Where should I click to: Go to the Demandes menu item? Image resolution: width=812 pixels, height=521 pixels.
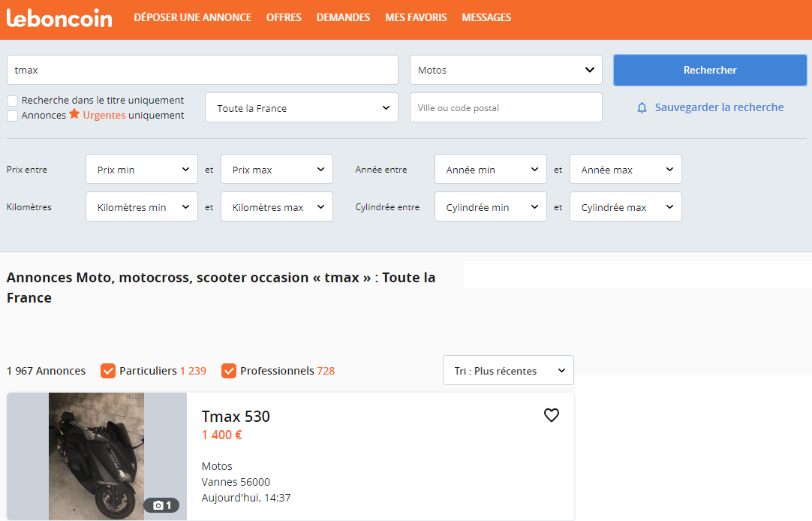coord(344,17)
